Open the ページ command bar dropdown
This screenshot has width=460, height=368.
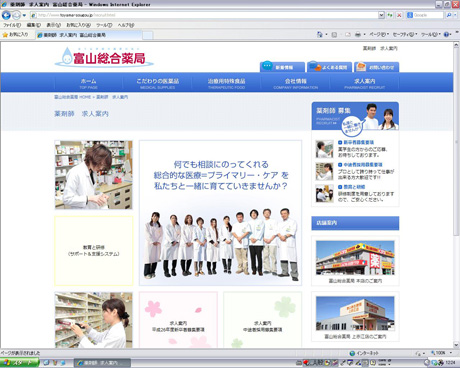point(379,34)
